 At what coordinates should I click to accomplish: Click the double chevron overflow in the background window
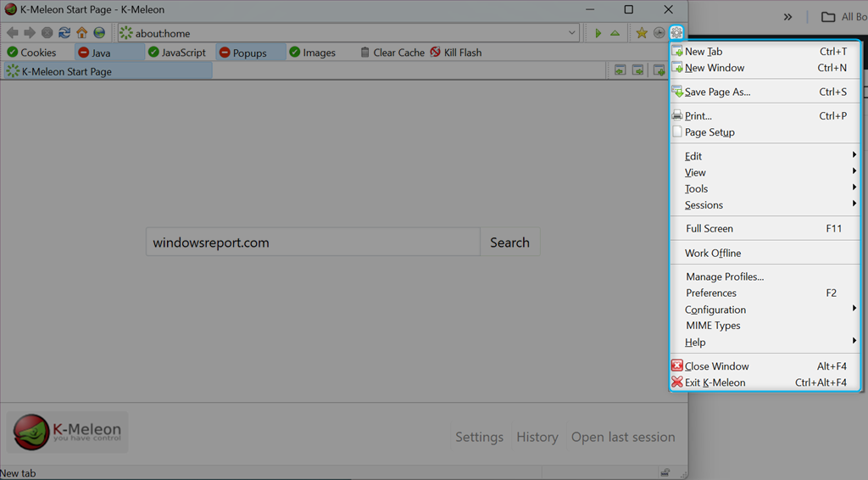point(787,17)
